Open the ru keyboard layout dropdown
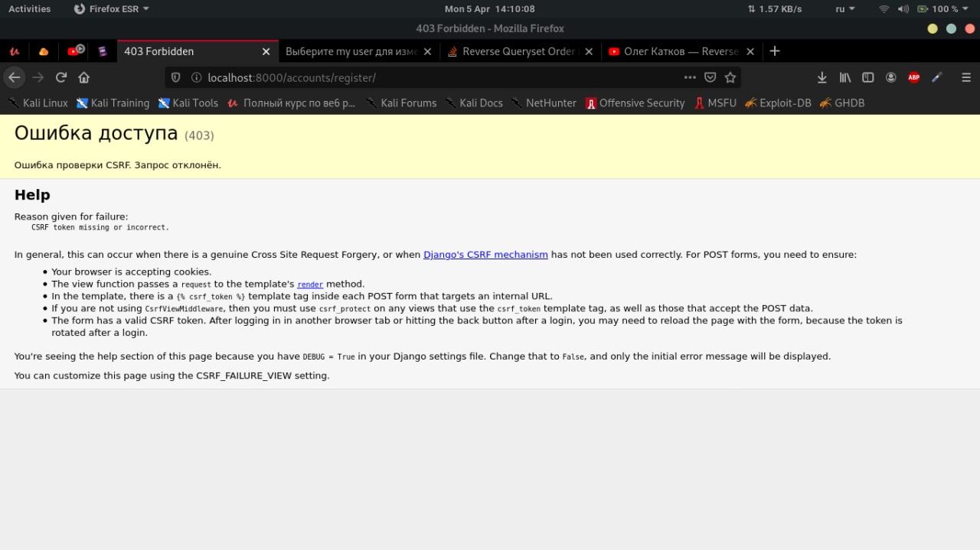The height and width of the screenshot is (550, 980). 845,8
